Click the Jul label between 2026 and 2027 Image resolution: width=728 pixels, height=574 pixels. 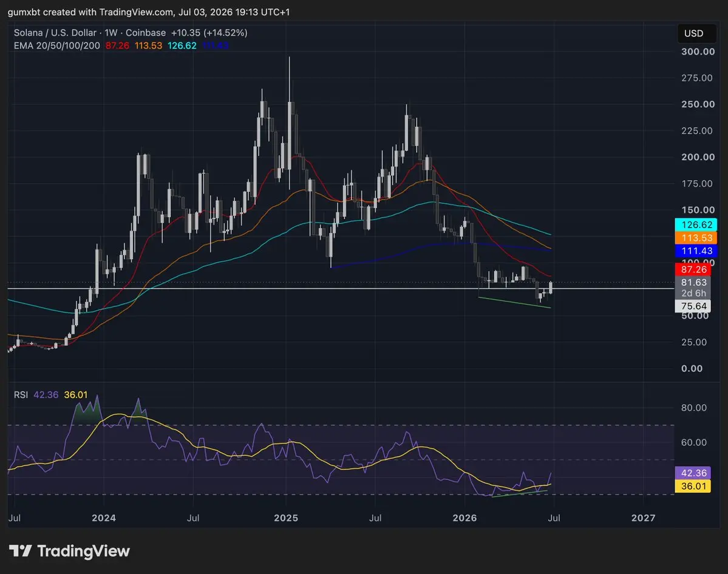pos(554,518)
